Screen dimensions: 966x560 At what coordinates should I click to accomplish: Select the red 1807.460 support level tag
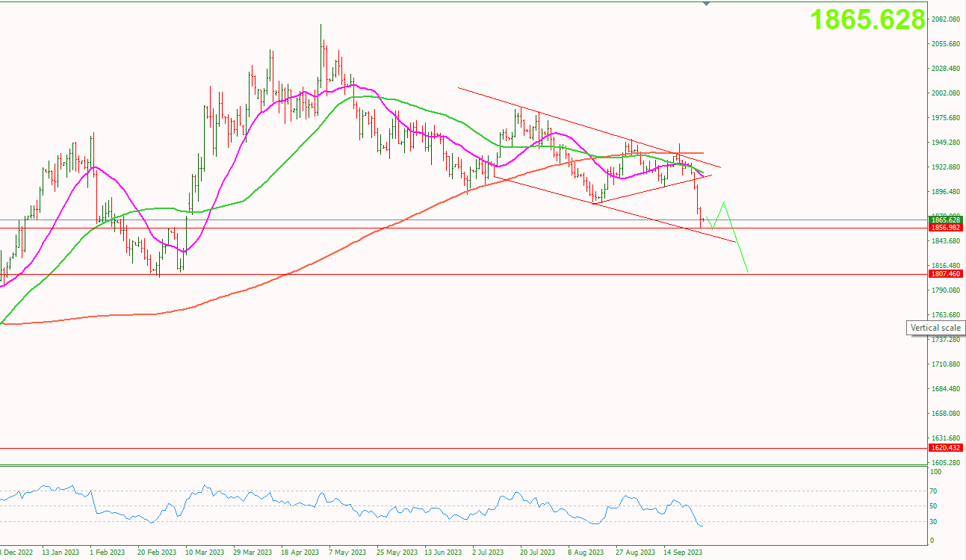(x=946, y=274)
